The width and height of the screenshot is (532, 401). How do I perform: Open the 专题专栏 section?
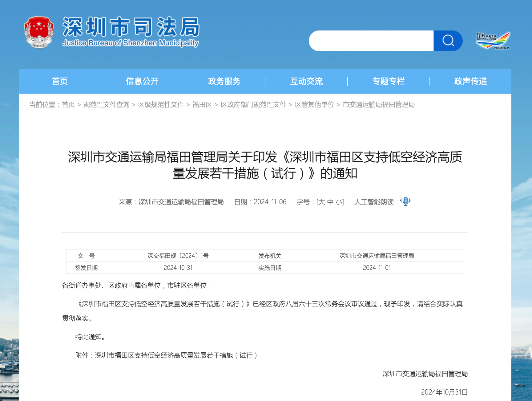click(388, 81)
